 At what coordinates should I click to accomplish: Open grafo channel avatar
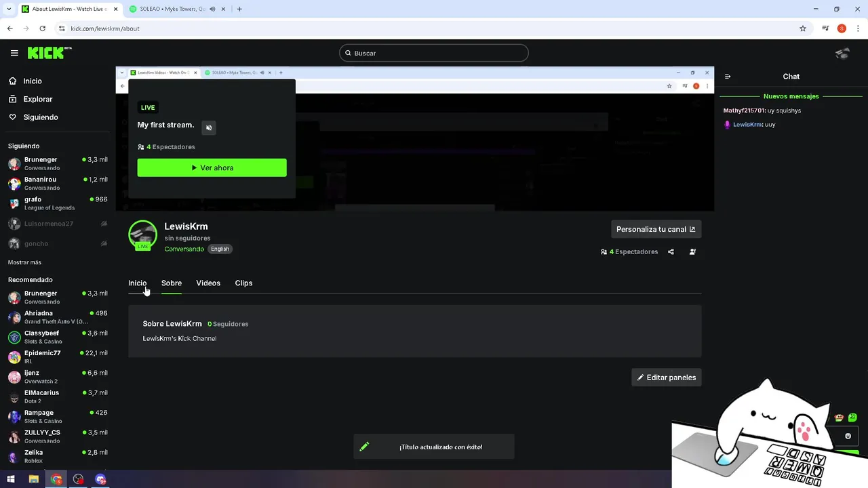[x=14, y=203]
